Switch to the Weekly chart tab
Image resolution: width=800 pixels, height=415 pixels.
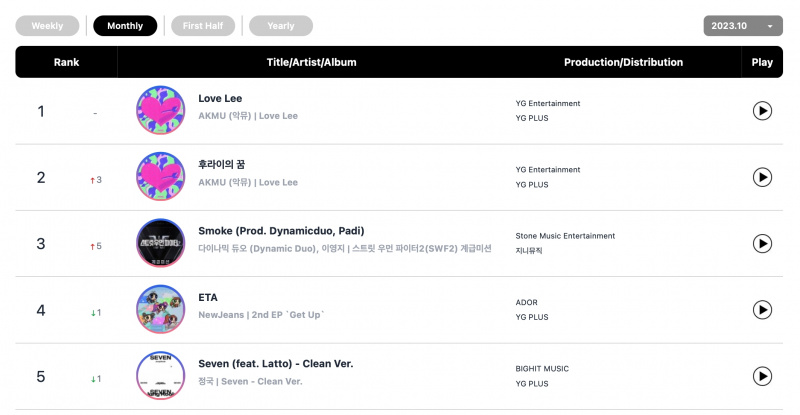click(x=47, y=26)
